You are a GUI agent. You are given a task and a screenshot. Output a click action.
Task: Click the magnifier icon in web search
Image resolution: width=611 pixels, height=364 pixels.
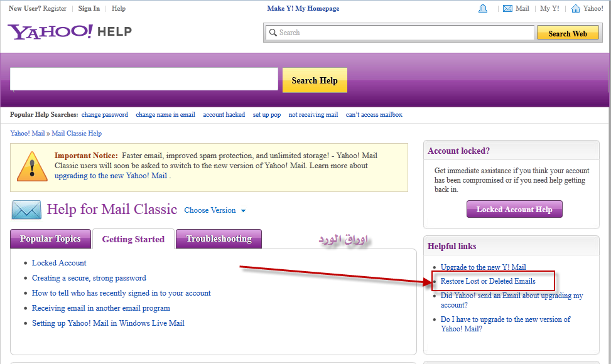click(x=273, y=33)
